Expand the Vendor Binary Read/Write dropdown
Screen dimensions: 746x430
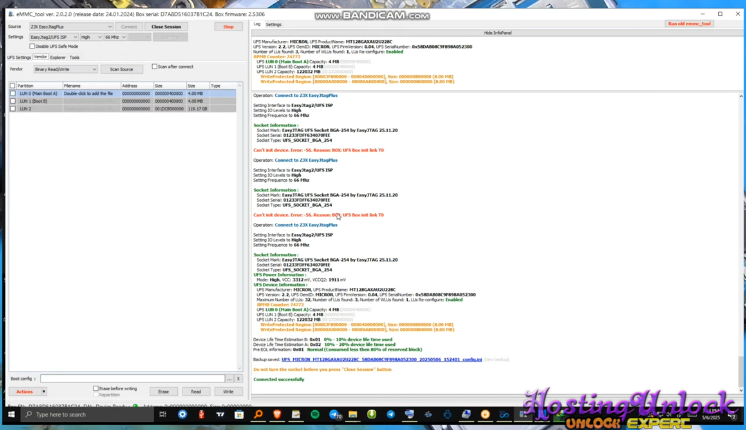[x=65, y=69]
